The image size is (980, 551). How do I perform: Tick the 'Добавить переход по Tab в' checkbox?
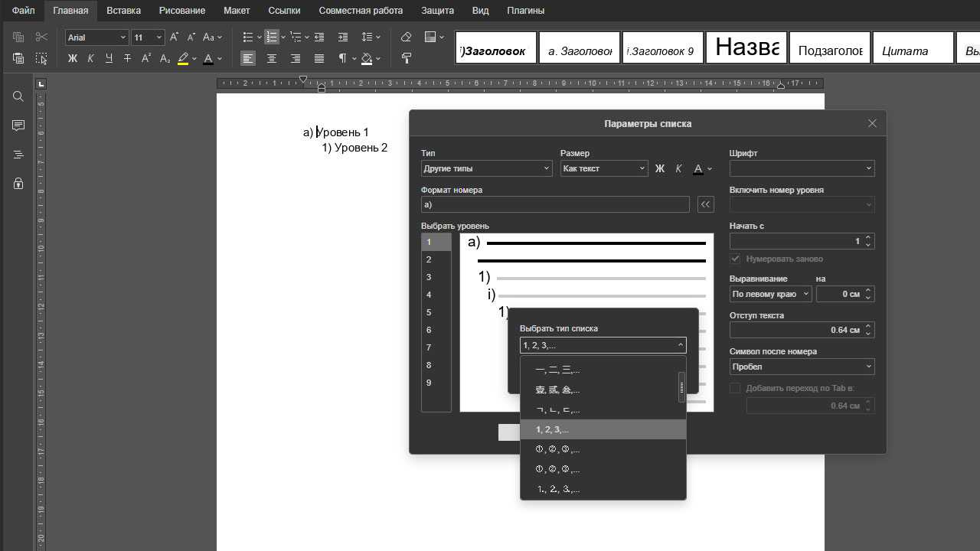coord(736,388)
